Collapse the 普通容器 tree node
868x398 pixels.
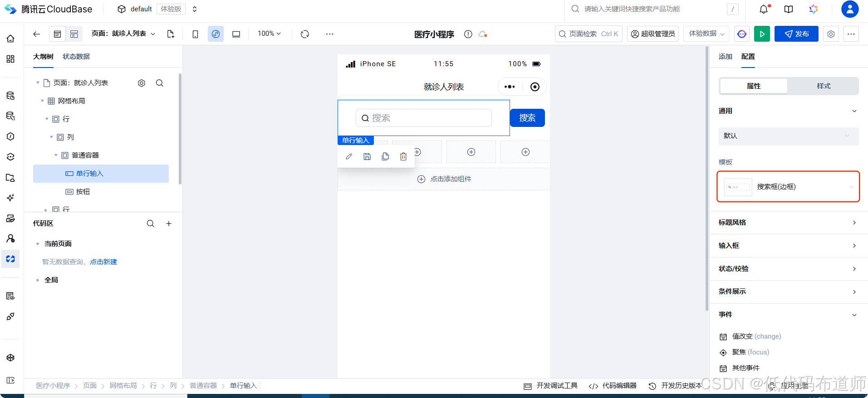56,155
